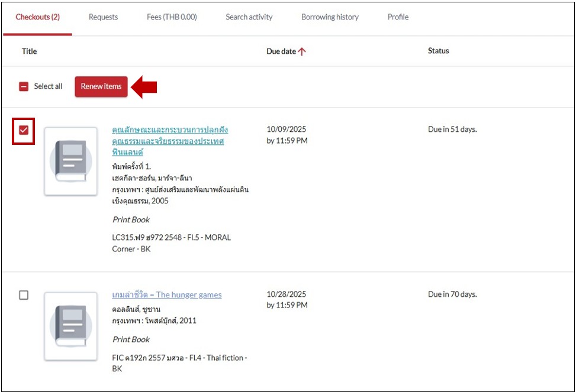Click the 'Due in 70 days.' status text
The image size is (576, 392).
coord(452,294)
